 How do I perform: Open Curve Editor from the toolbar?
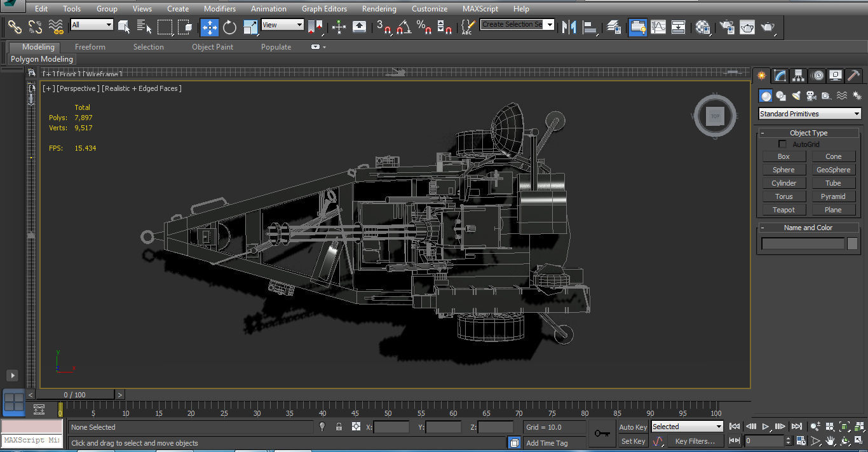(x=658, y=27)
